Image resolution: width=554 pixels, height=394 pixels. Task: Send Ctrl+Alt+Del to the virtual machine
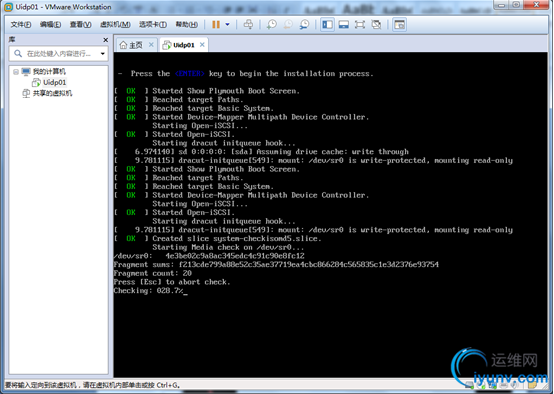(248, 24)
